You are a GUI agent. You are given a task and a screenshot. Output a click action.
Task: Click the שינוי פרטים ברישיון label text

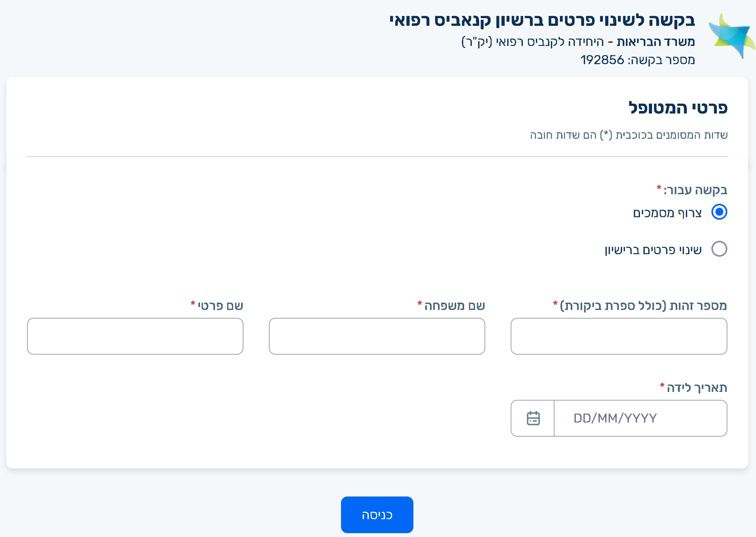tap(653, 250)
